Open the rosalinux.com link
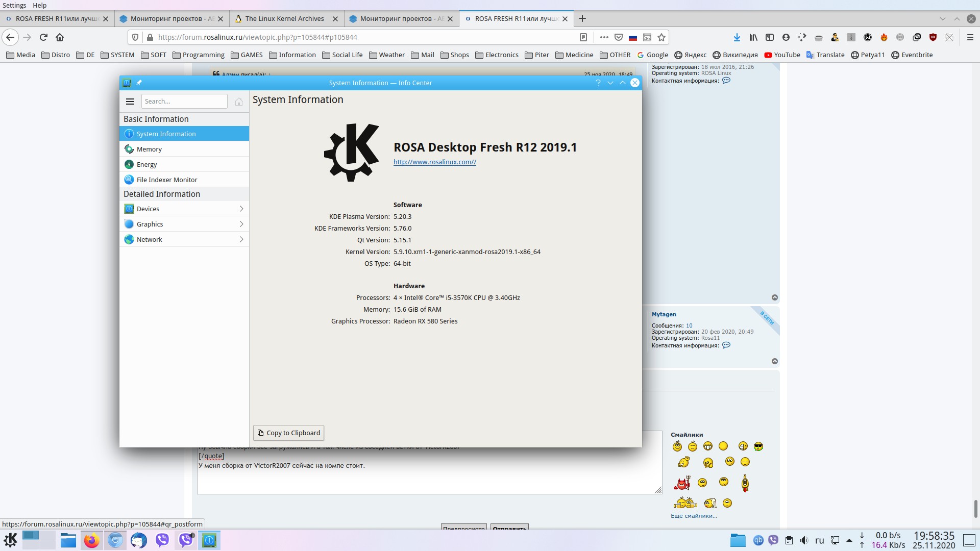This screenshot has width=980, height=551. pyautogui.click(x=434, y=162)
